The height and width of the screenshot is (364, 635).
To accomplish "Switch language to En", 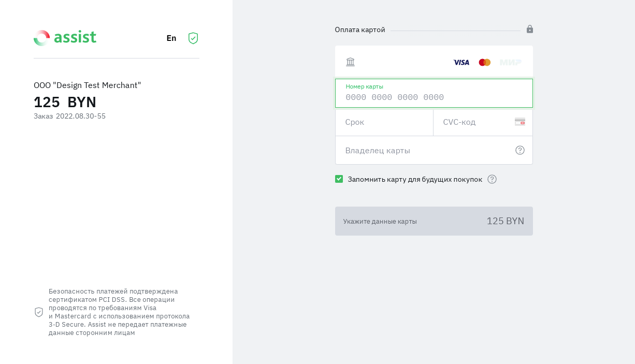I will point(171,38).
